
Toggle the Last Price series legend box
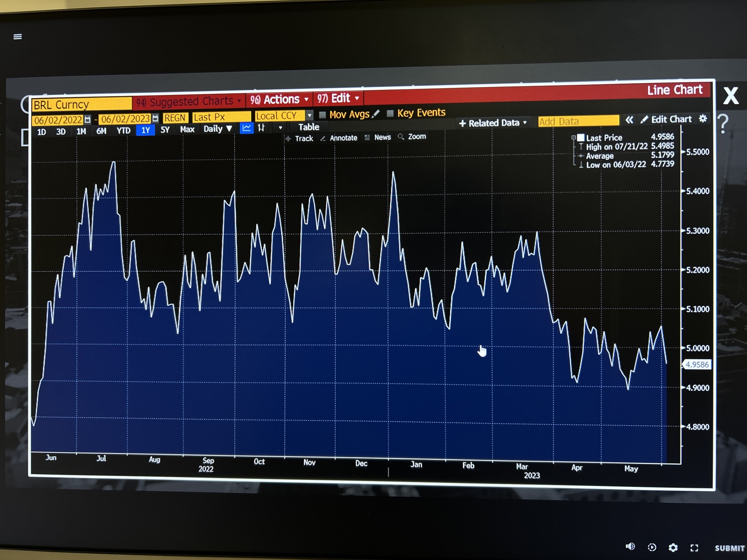581,138
